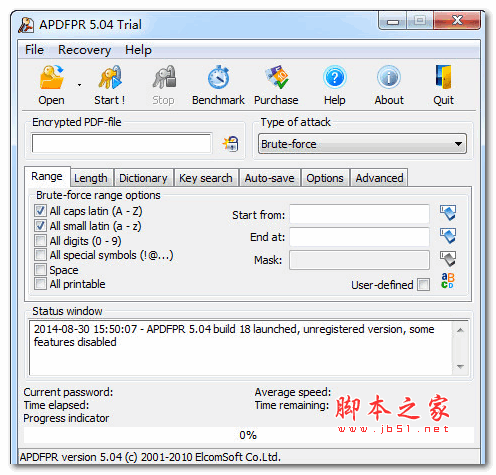Open the About info icon
Screen dimensions: 496x475
389,77
